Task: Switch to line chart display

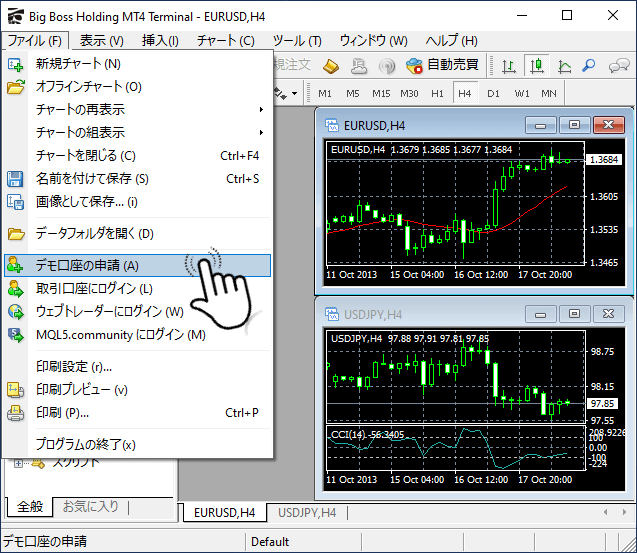Action: point(564,65)
